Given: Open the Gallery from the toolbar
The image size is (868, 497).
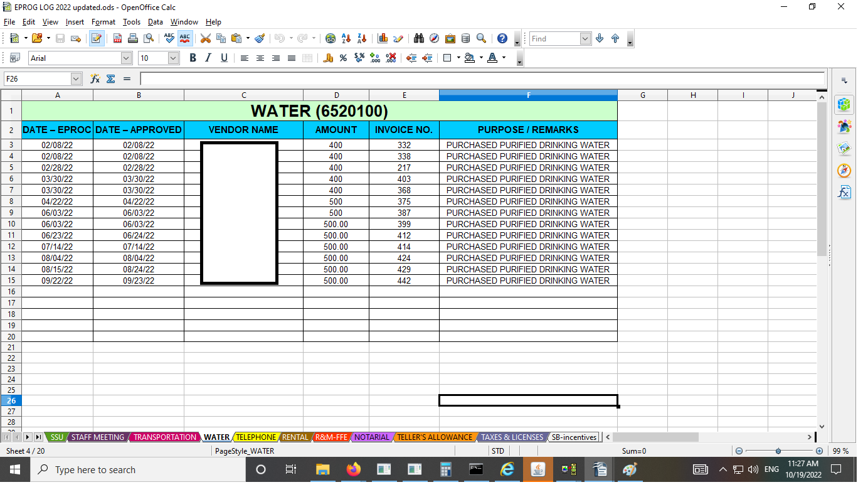Looking at the screenshot, I should click(x=450, y=38).
